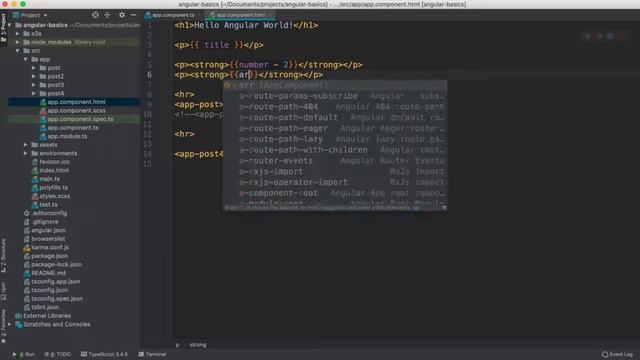Click the package.json file icon

pos(27,256)
